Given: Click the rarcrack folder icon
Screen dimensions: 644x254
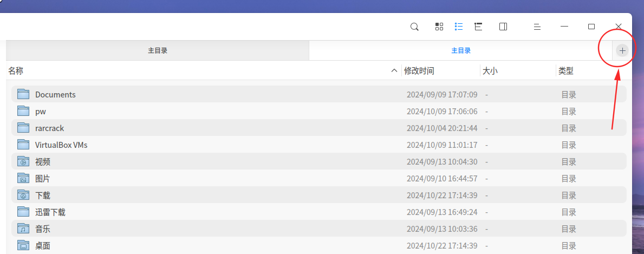Looking at the screenshot, I should click(x=23, y=128).
